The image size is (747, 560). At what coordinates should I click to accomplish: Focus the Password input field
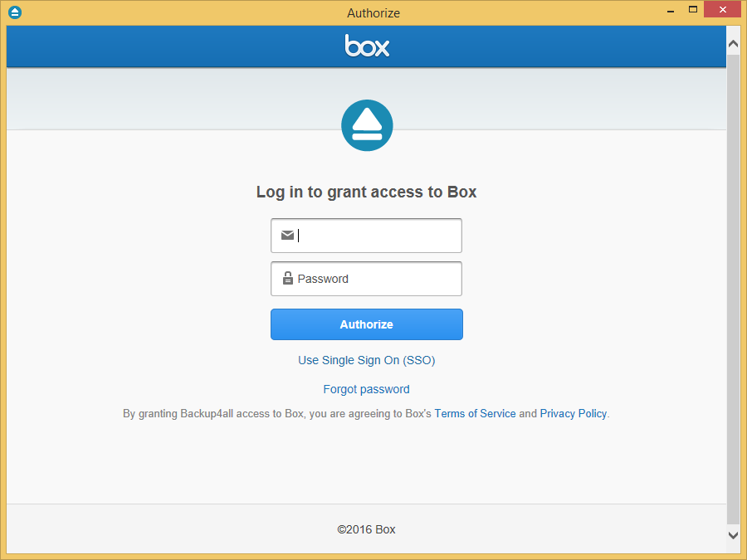(366, 279)
